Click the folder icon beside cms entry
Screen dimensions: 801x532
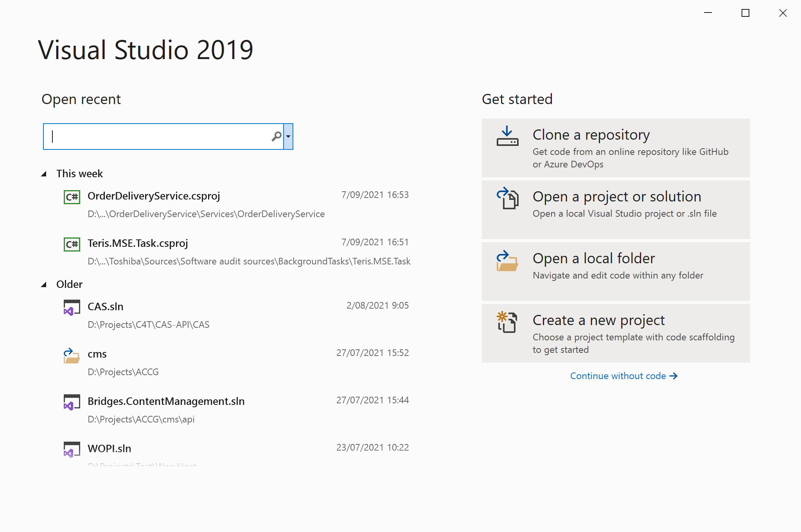pyautogui.click(x=72, y=356)
